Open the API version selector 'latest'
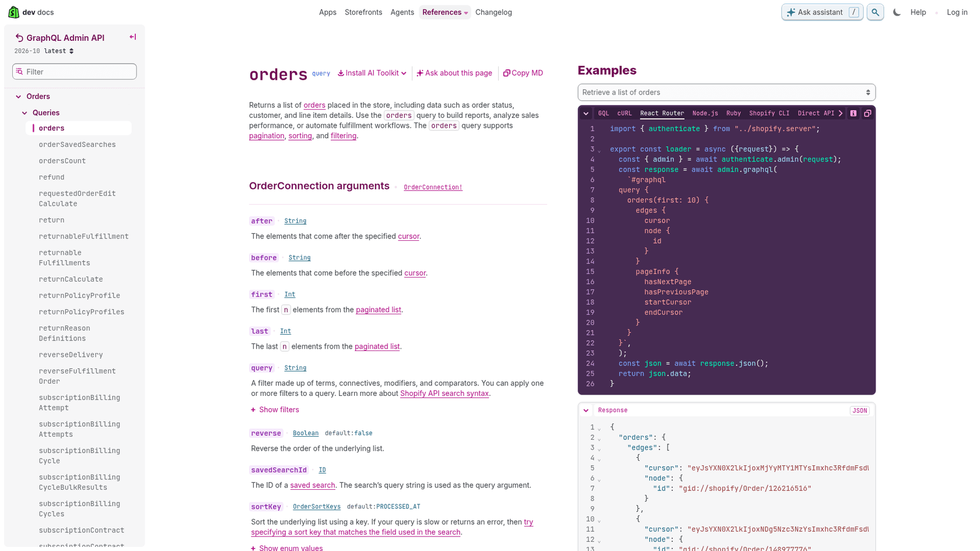This screenshot has width=980, height=551. pyautogui.click(x=59, y=51)
